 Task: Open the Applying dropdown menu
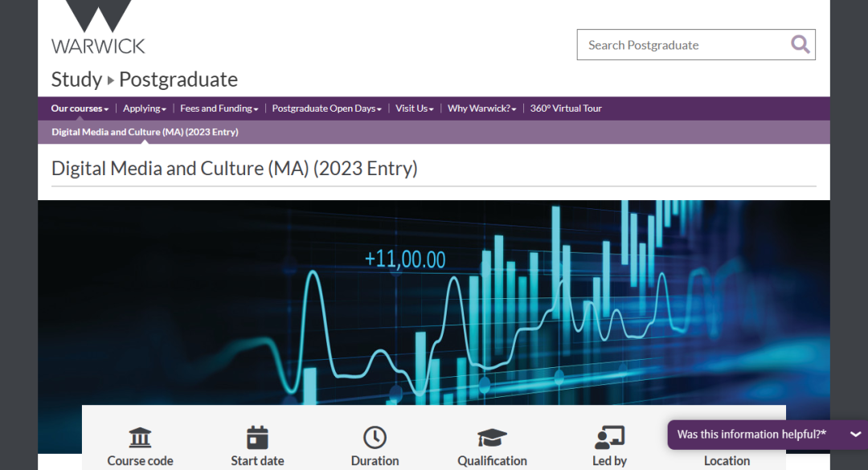(144, 108)
